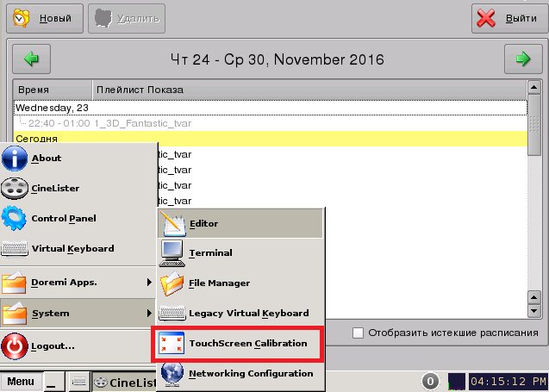Click the lower scroll up arrow above down arrow
Screen dimensions: 549x392
[x=534, y=298]
